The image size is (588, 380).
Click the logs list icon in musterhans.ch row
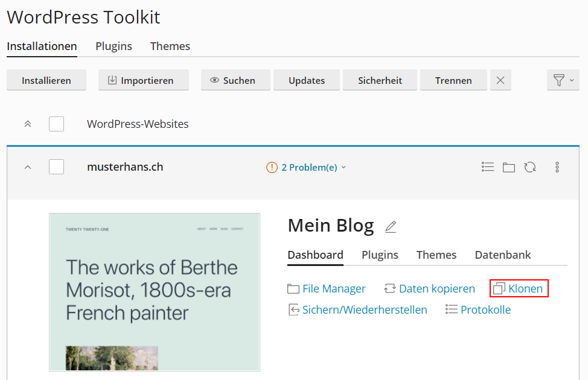pos(488,167)
